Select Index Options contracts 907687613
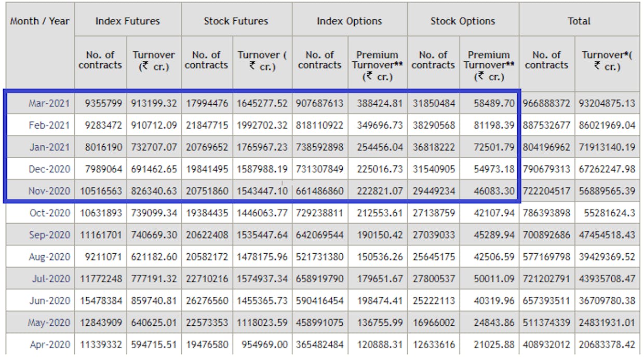The image size is (644, 359). pos(320,103)
